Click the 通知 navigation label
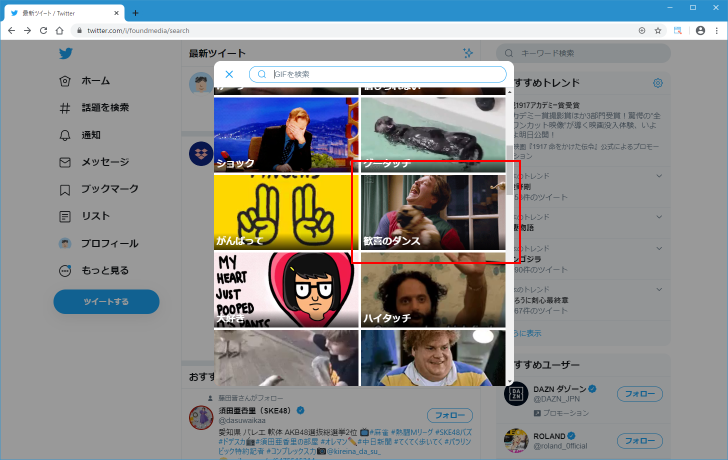 91,135
